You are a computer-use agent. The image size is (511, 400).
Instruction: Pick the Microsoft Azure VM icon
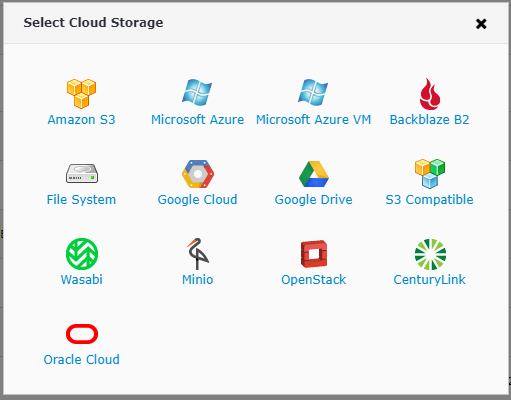point(313,92)
